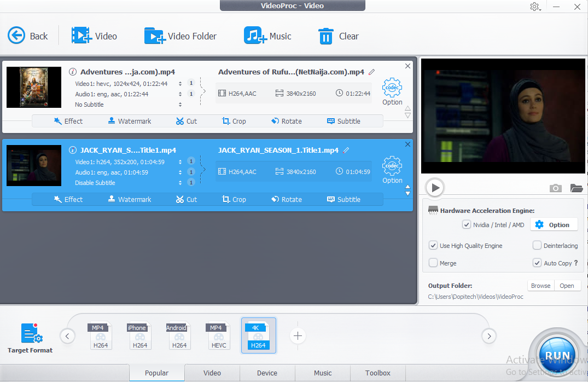
Task: Clear the video list
Action: 339,36
